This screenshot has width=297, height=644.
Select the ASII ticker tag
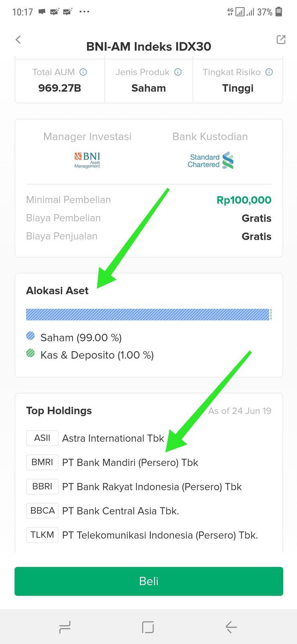[x=42, y=438]
